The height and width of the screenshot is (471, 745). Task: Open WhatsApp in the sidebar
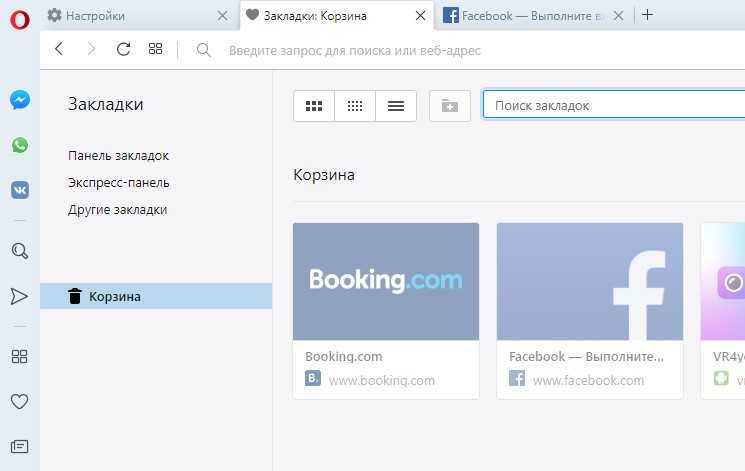[x=20, y=145]
